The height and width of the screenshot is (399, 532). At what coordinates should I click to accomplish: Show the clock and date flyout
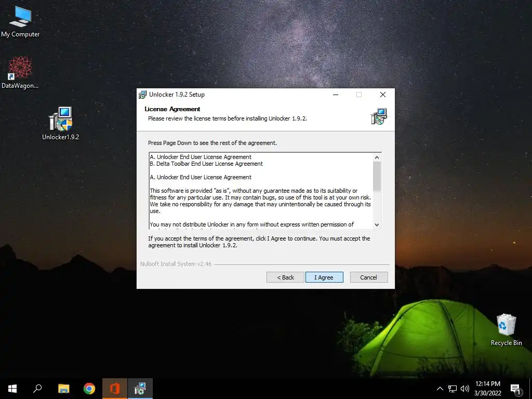tap(487, 389)
